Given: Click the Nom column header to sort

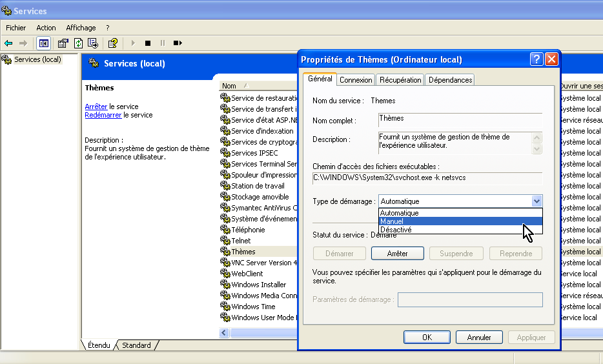Looking at the screenshot, I should [258, 86].
